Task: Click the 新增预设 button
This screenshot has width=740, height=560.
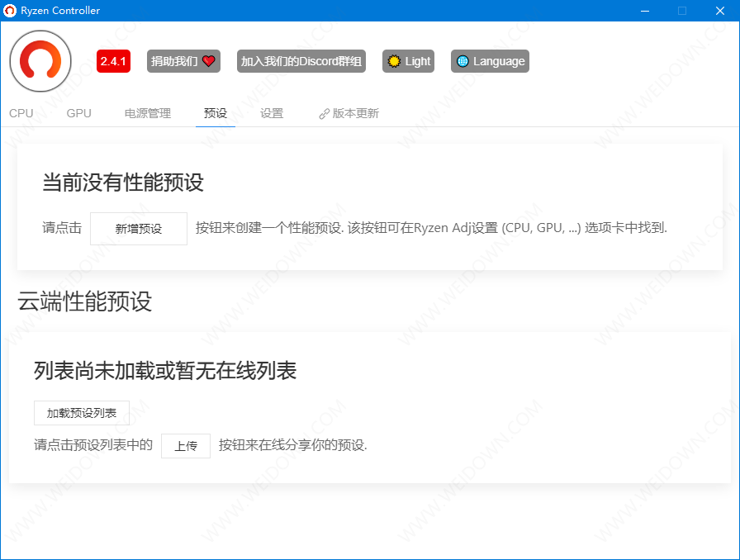Action: [x=139, y=229]
